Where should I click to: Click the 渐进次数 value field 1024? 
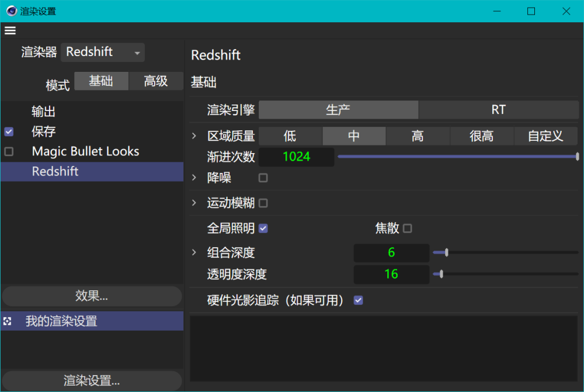[297, 157]
